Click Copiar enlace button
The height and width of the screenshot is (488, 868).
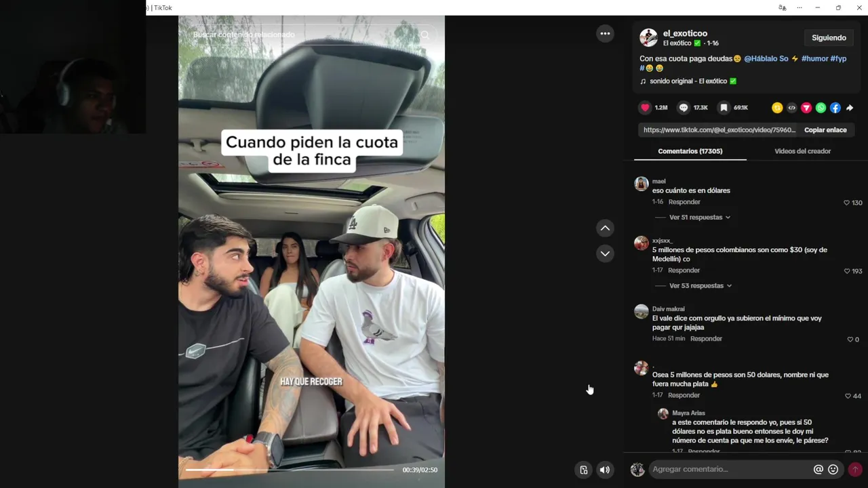[825, 129]
